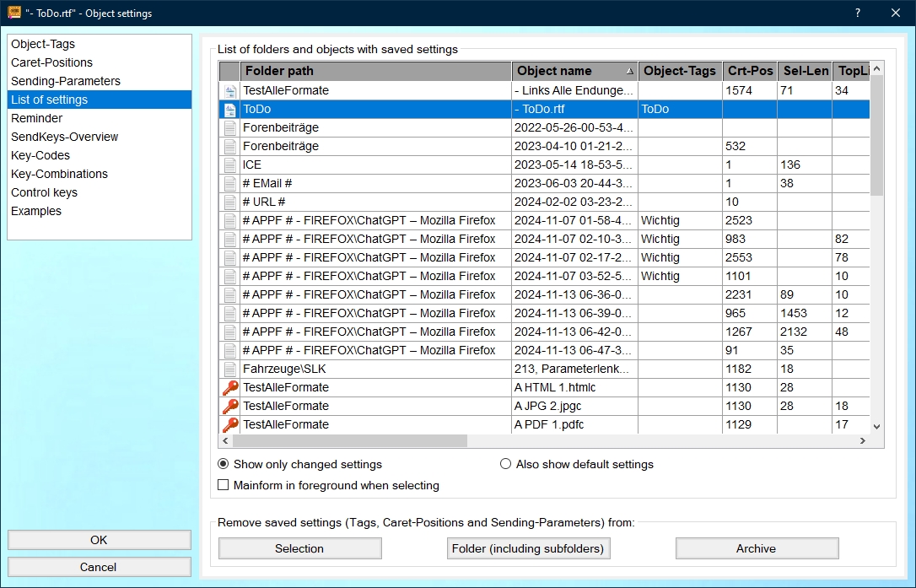This screenshot has width=916, height=588.
Task: Click the key icon beside A JPG 2.jpgc
Action: click(229, 407)
